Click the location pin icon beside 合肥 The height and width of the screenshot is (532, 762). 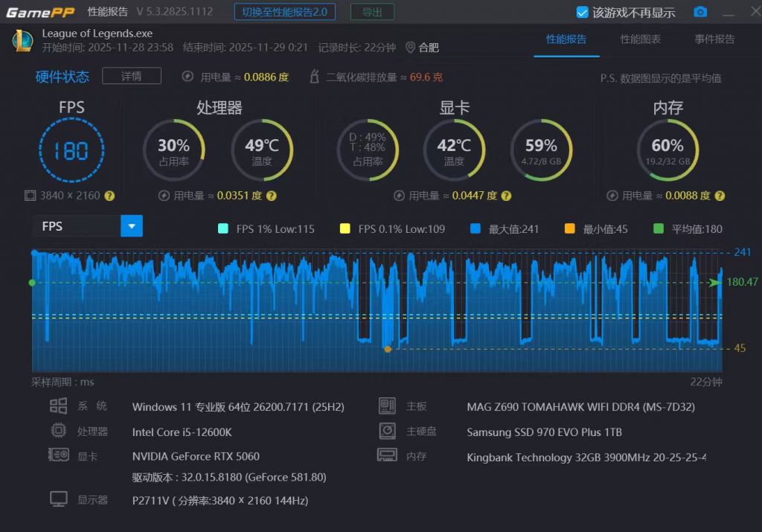pos(410,48)
